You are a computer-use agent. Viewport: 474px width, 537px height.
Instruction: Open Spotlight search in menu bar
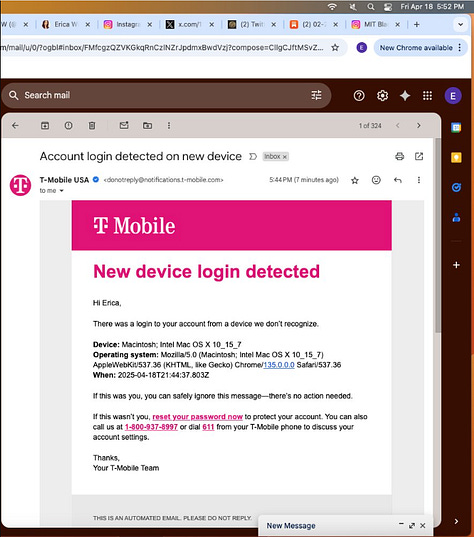(x=371, y=7)
